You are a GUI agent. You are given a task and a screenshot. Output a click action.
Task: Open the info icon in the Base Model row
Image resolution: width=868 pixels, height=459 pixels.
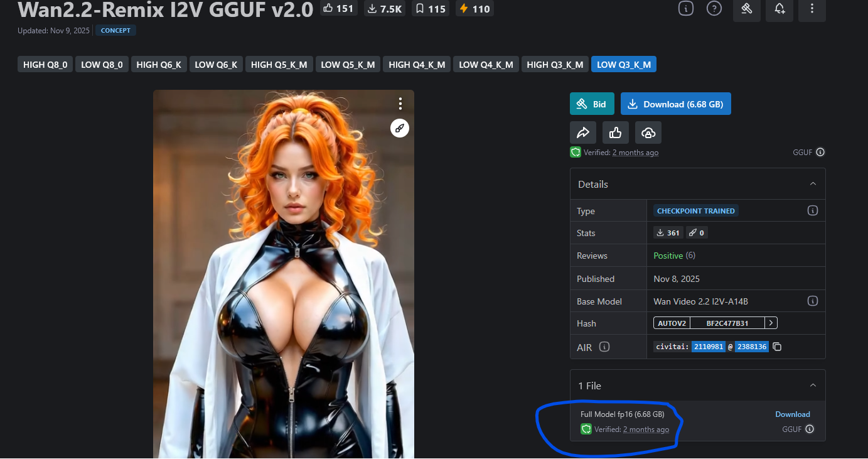(x=812, y=301)
